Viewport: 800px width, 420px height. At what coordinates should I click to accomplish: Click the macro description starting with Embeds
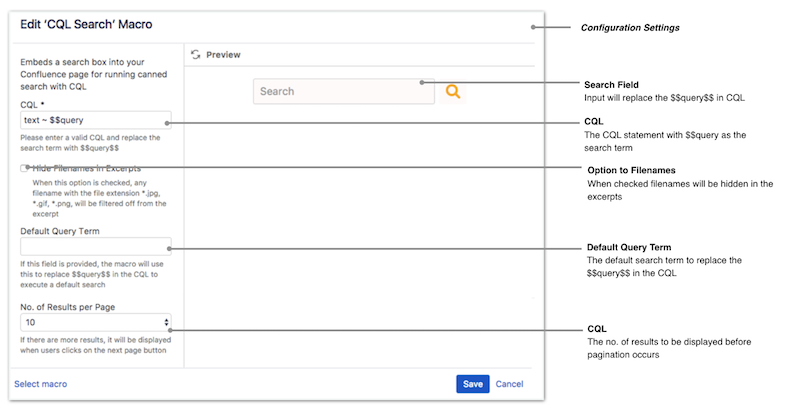tap(85, 74)
